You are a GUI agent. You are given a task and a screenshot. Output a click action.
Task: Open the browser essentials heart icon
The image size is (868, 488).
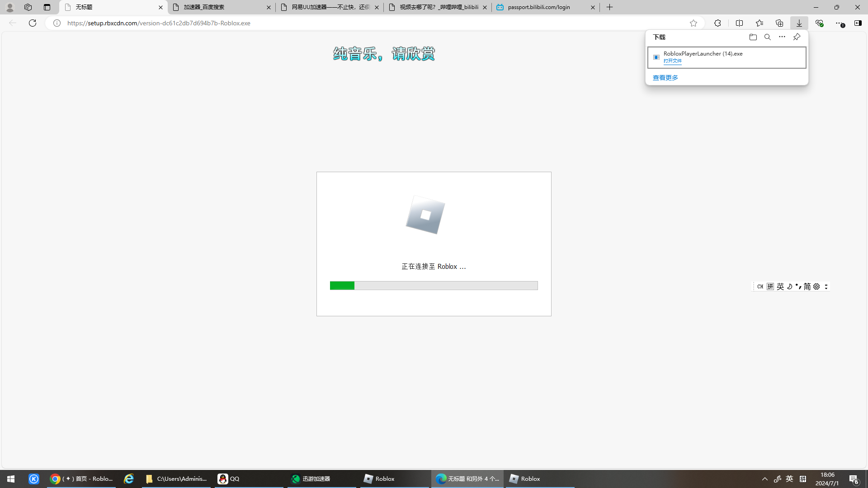819,23
